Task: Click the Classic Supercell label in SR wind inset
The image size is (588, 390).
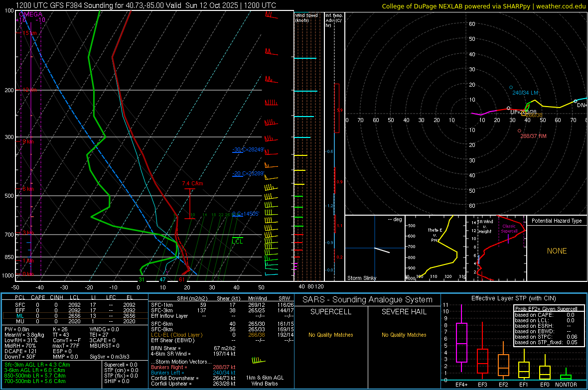Action: 509,229
